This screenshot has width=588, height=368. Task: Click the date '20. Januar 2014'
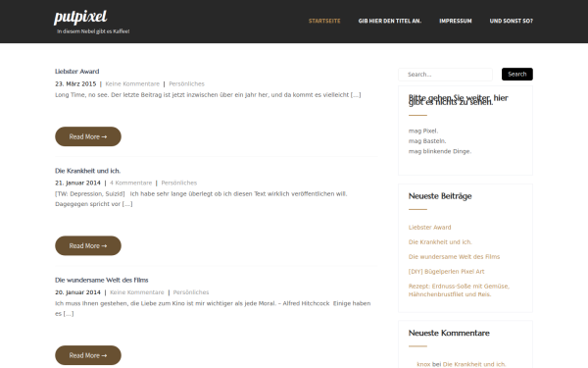pyautogui.click(x=78, y=292)
